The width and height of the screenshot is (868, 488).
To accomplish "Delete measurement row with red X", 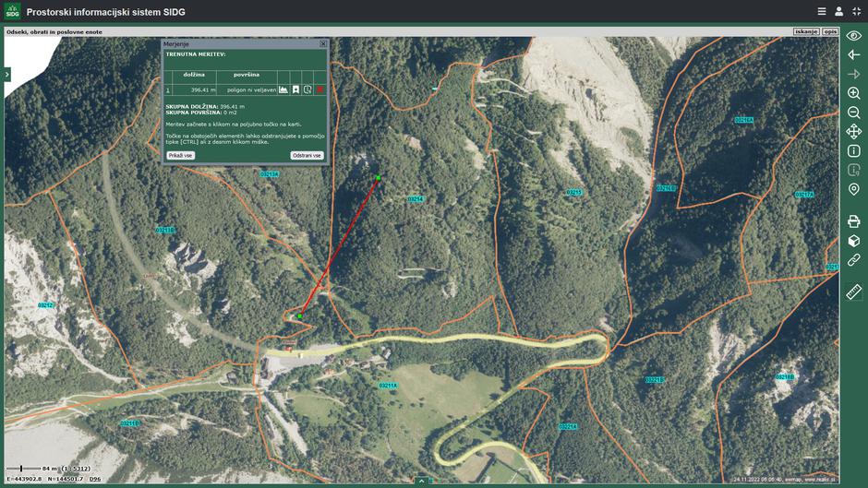I will pos(320,89).
